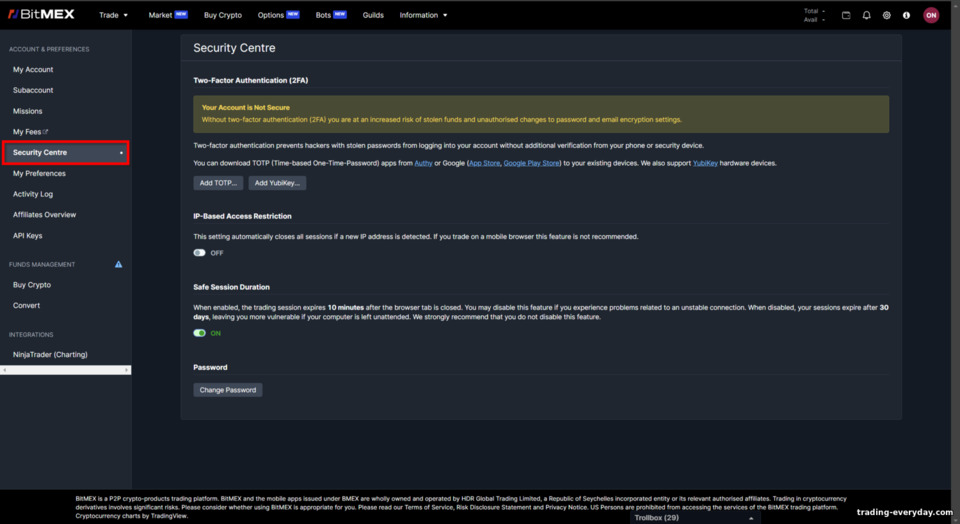The height and width of the screenshot is (524, 960).
Task: Open the wallet icon in header
Action: coord(846,15)
